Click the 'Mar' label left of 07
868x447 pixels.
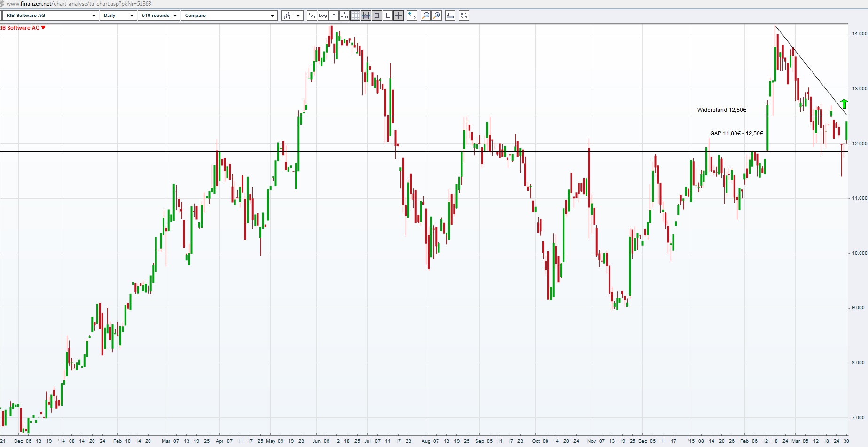(x=166, y=441)
